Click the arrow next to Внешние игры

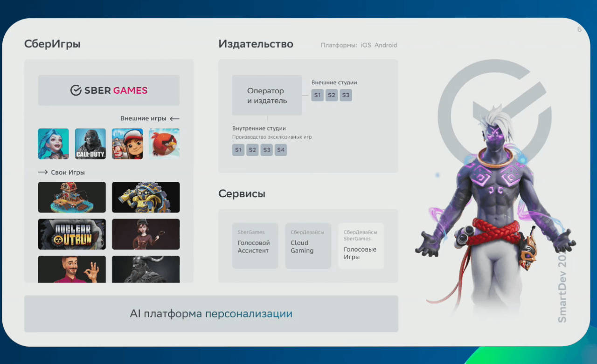point(174,119)
